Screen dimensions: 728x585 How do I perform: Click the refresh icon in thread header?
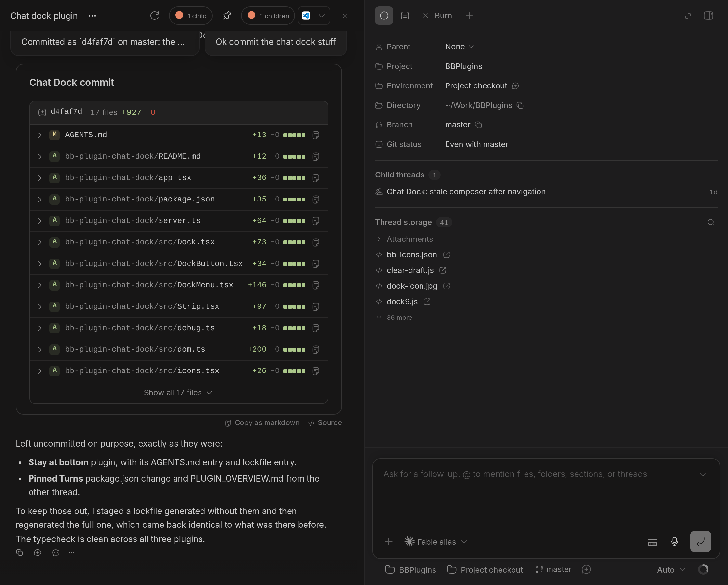tap(155, 16)
